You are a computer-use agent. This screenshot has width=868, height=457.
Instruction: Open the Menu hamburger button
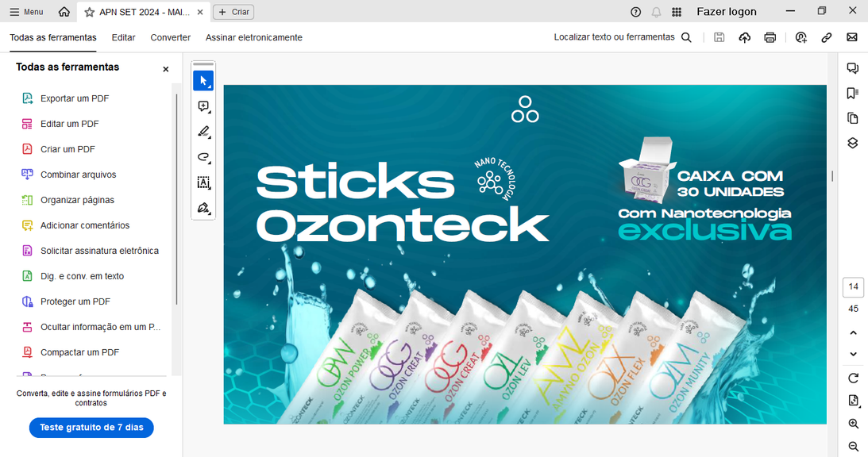[x=26, y=12]
